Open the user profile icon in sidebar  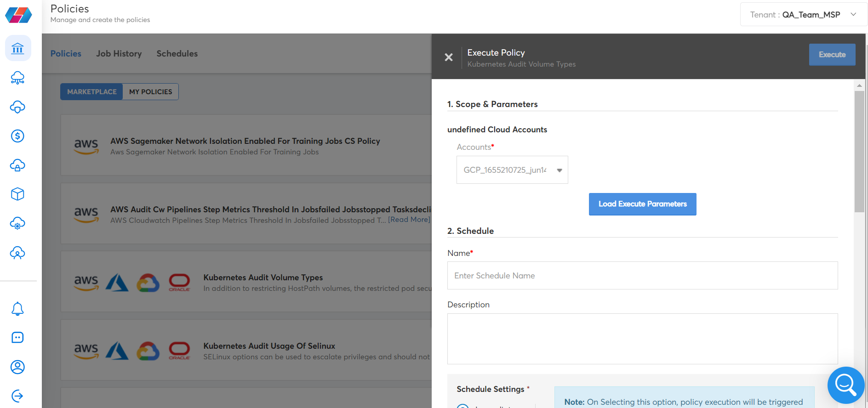[x=17, y=367]
